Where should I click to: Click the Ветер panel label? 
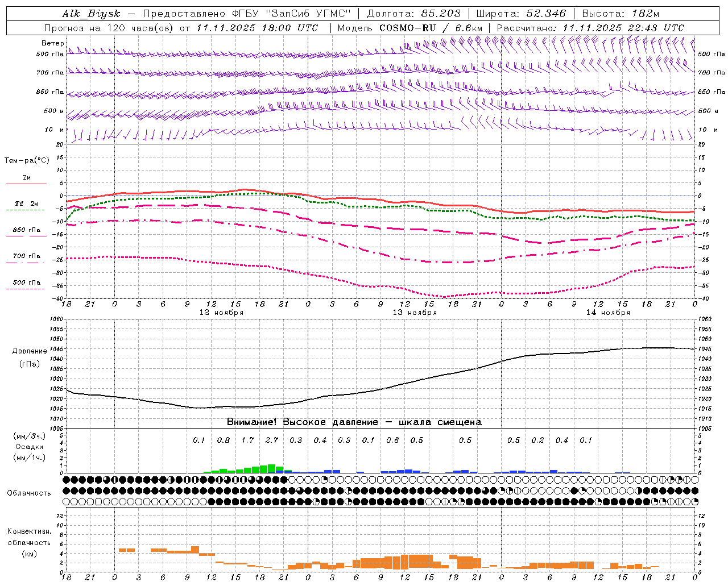(x=52, y=43)
